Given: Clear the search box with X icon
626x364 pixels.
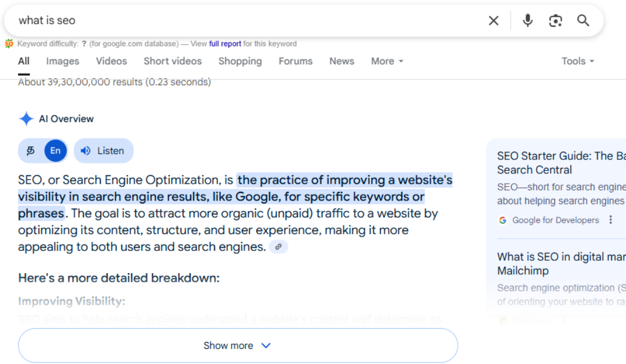Looking at the screenshot, I should [493, 21].
